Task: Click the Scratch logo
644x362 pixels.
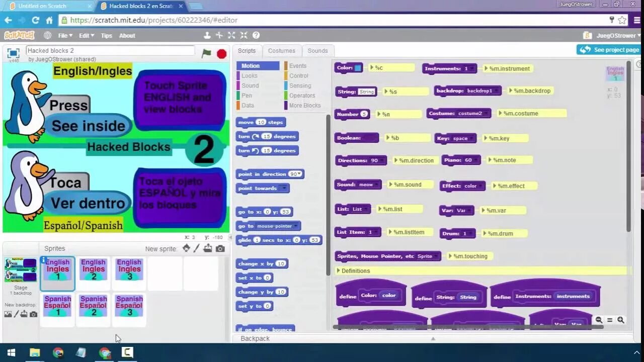Action: tap(19, 35)
